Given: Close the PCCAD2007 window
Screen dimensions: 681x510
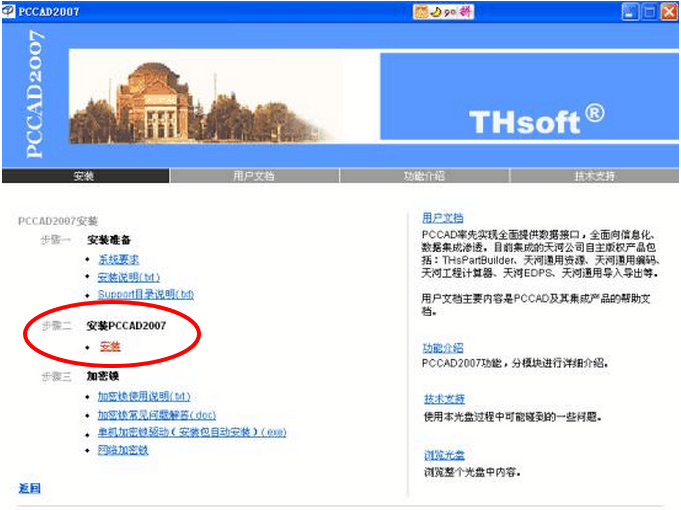Looking at the screenshot, I should [x=669, y=12].
